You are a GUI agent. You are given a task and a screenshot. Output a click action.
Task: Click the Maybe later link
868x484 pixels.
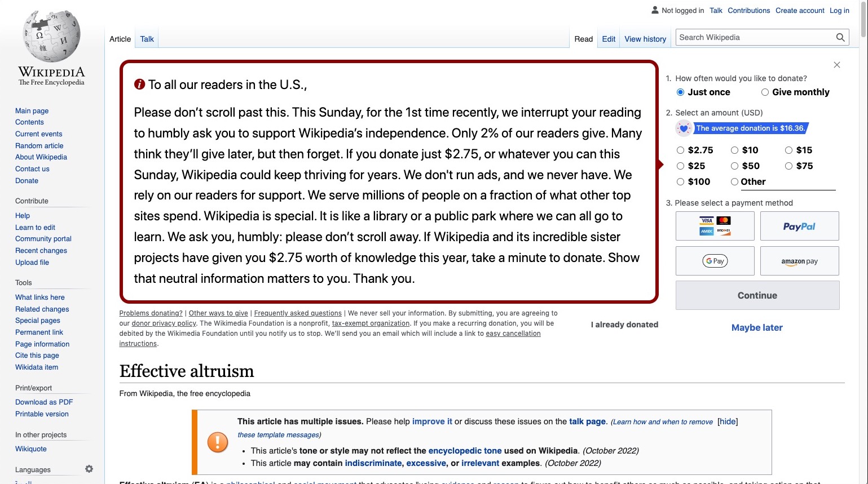pos(757,327)
